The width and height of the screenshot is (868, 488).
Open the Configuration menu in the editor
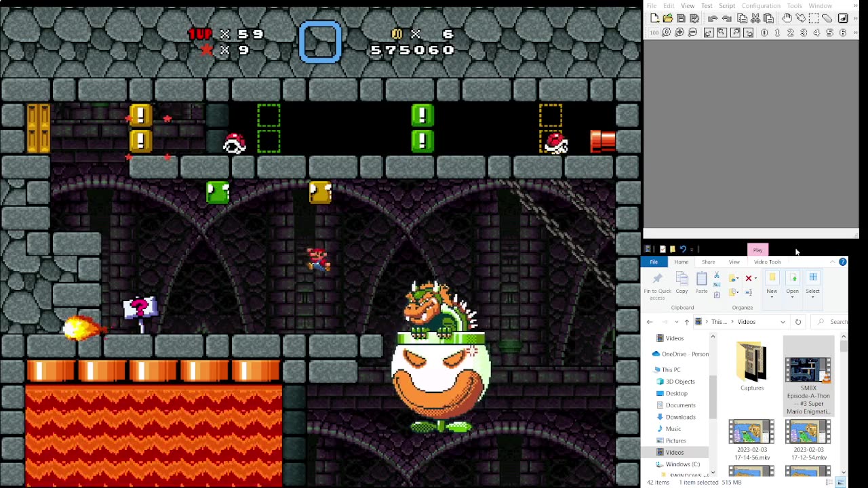(761, 6)
